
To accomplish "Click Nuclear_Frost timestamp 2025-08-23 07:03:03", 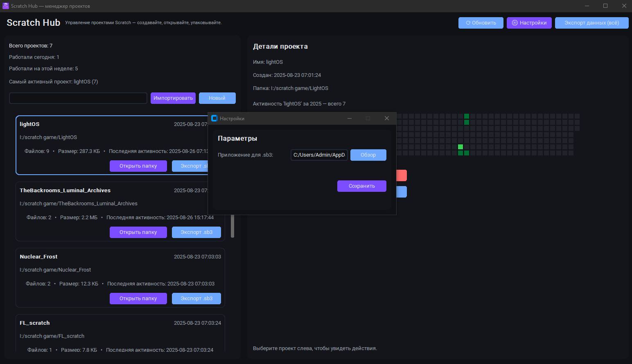I will pyautogui.click(x=197, y=257).
